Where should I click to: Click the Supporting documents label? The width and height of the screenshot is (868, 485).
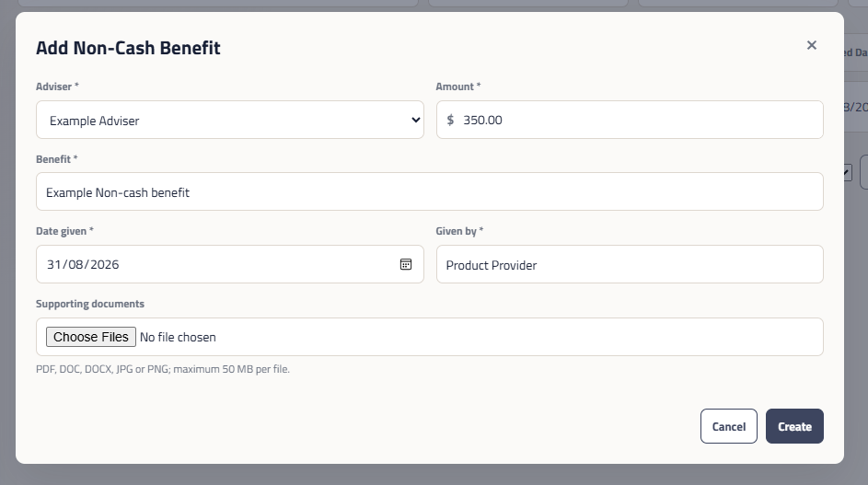[x=90, y=304]
